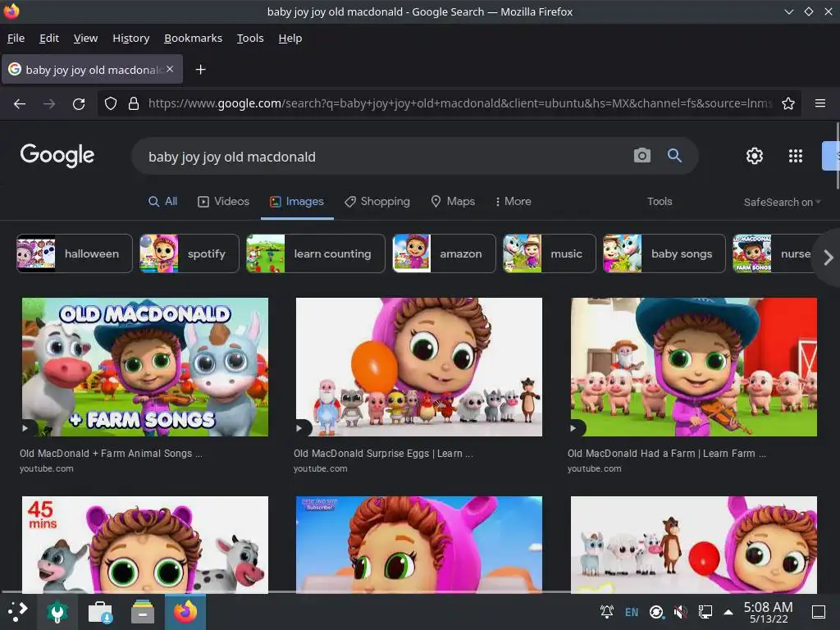This screenshot has width=840, height=630.
Task: Open the Old MacDonald Had a Farm thumbnail
Action: pyautogui.click(x=694, y=367)
